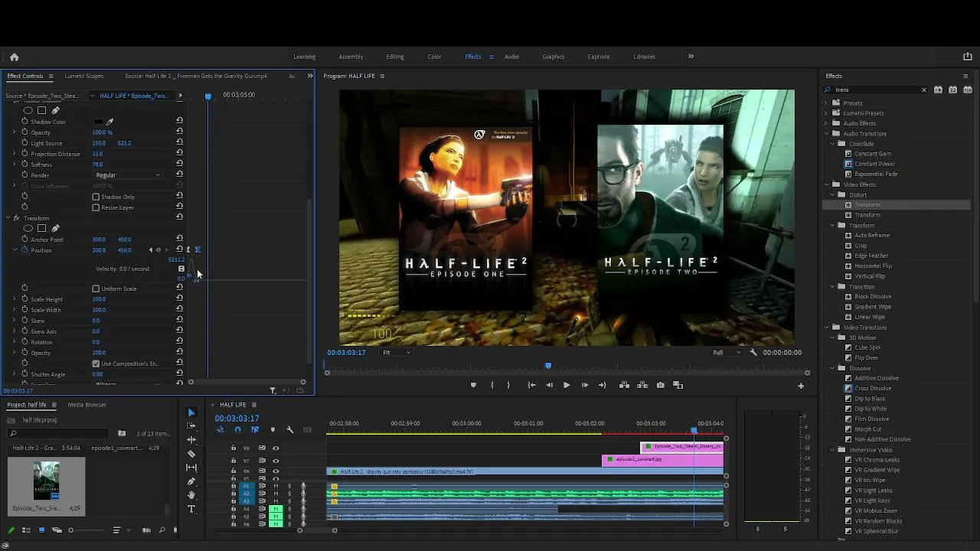The height and width of the screenshot is (551, 980).
Task: Switch to the Captions workspace
Action: point(599,57)
